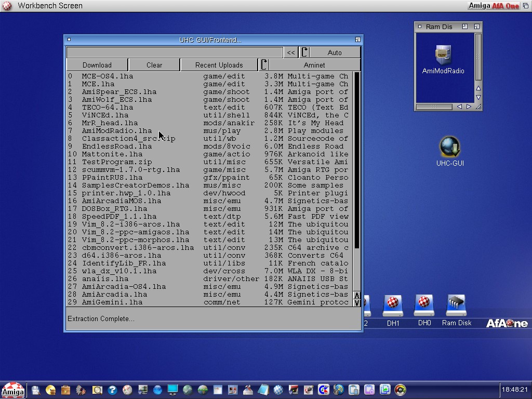532x399 pixels.
Task: Click Ram Disk window's right scroll arrow
Action: tap(469, 107)
